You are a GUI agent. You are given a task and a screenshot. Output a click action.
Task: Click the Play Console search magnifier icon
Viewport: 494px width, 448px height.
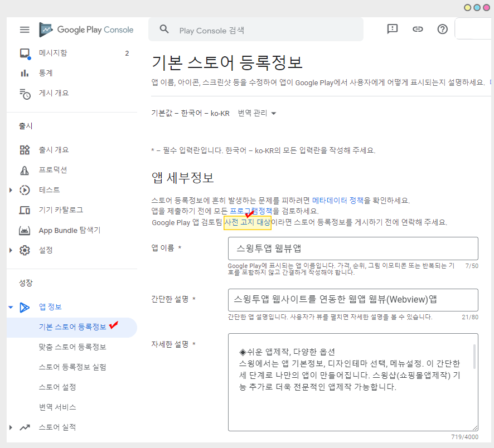[x=164, y=30]
